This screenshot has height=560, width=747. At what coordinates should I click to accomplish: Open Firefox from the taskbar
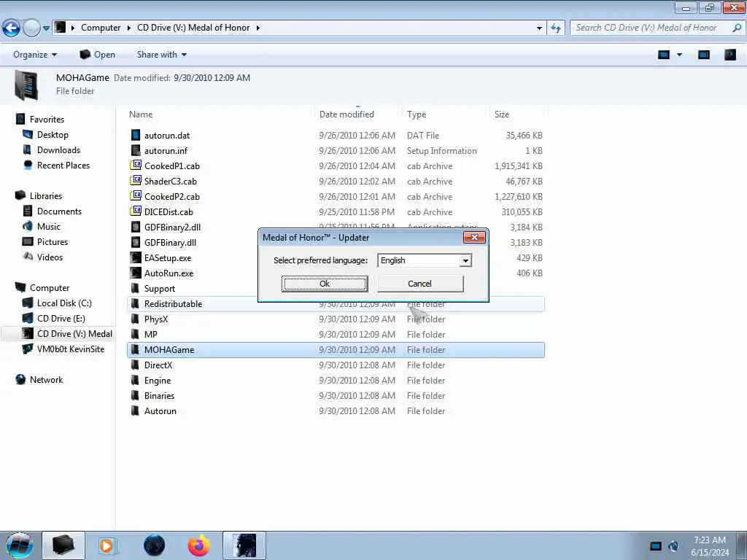[x=199, y=545]
